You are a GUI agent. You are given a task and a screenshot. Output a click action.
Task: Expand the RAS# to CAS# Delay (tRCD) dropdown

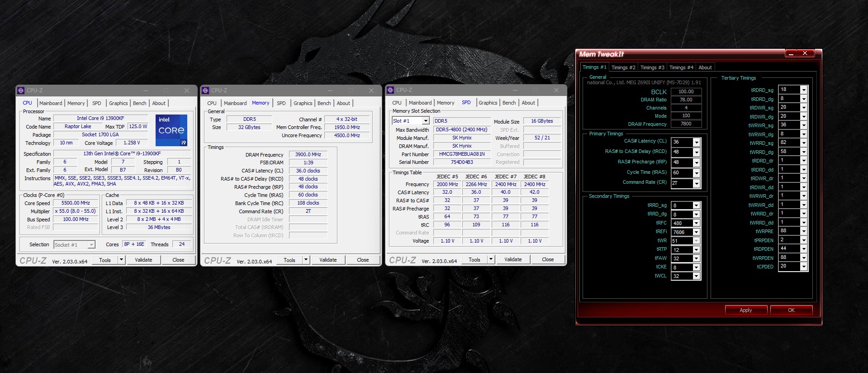click(697, 152)
